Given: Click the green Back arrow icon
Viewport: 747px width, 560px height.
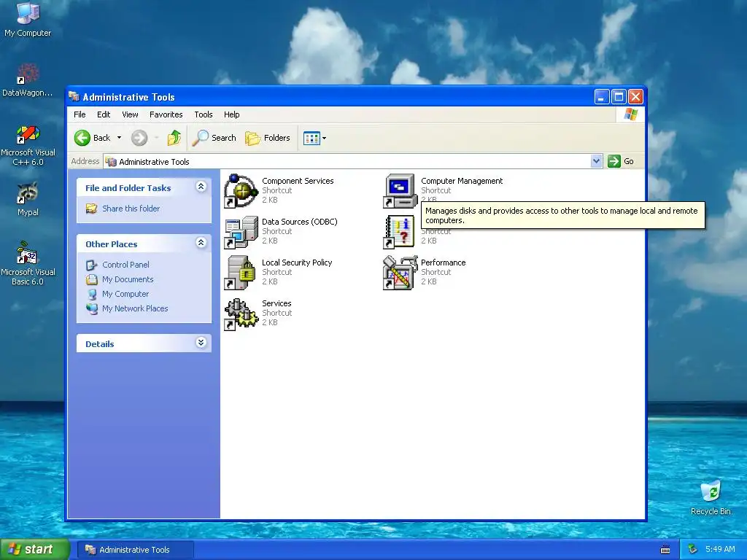Looking at the screenshot, I should coord(82,138).
